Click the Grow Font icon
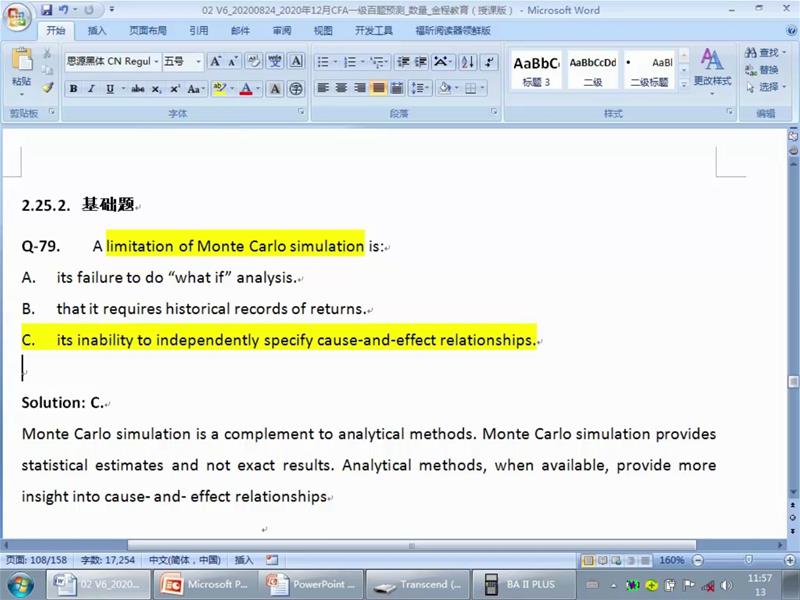The height and width of the screenshot is (600, 800). coord(216,62)
